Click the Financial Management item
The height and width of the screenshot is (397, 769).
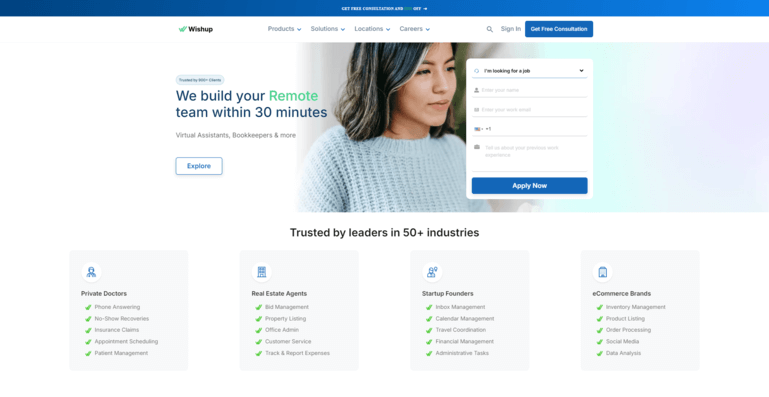point(464,342)
